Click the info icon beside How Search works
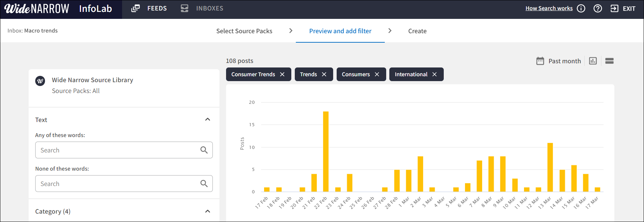 pyautogui.click(x=581, y=8)
